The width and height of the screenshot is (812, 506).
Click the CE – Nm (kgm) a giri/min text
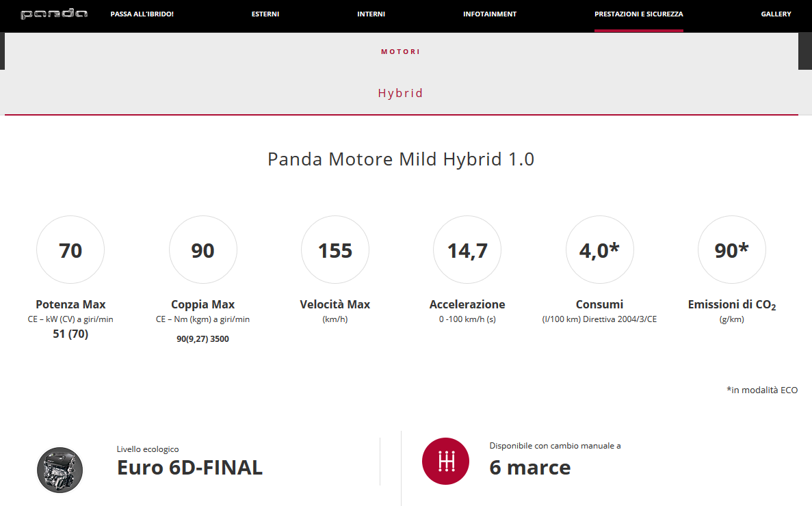coord(203,319)
